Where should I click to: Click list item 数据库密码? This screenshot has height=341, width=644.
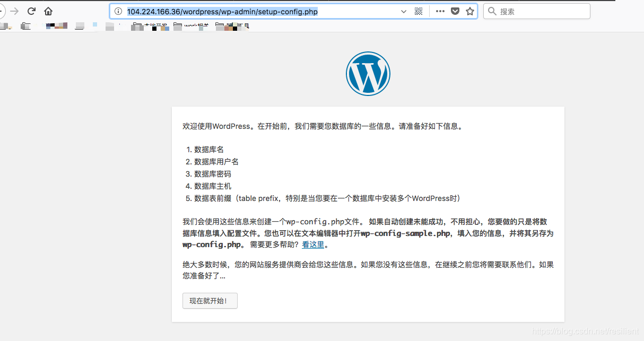click(213, 174)
